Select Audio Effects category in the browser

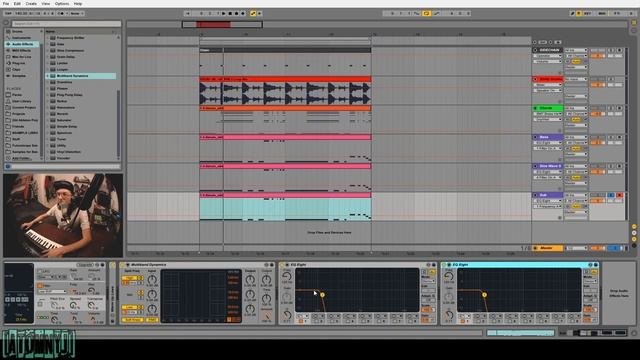pos(22,44)
